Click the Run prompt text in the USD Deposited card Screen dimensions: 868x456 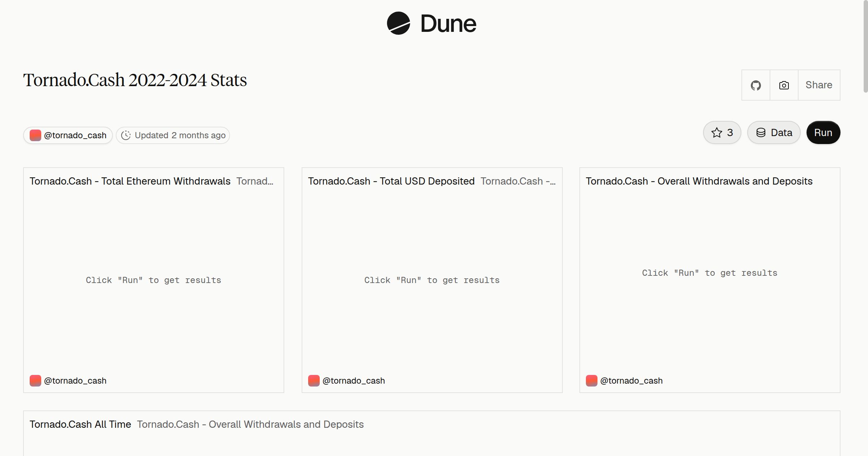(x=432, y=280)
